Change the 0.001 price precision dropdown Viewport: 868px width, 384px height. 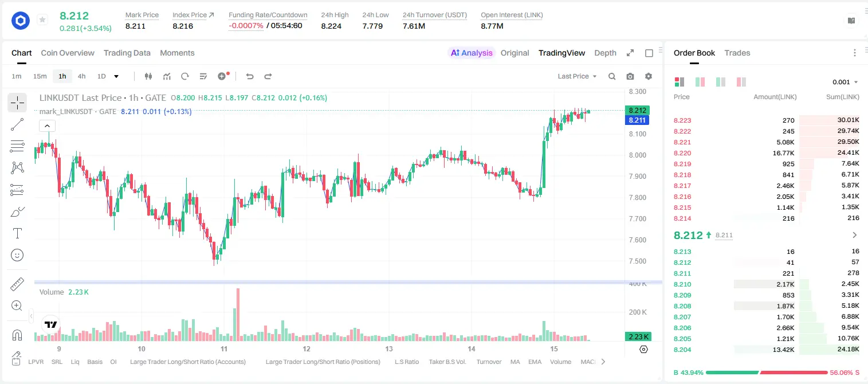pyautogui.click(x=845, y=82)
